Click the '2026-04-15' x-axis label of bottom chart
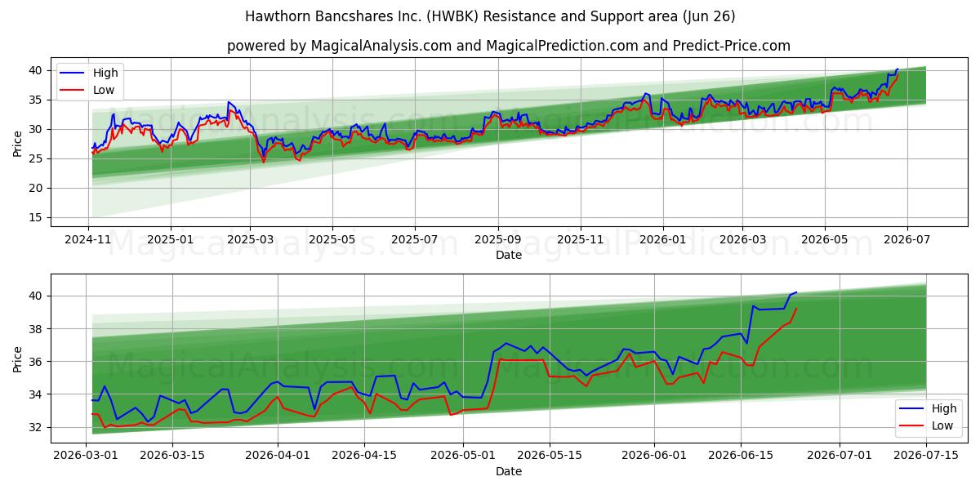Image resolution: width=980 pixels, height=490 pixels. tap(363, 458)
